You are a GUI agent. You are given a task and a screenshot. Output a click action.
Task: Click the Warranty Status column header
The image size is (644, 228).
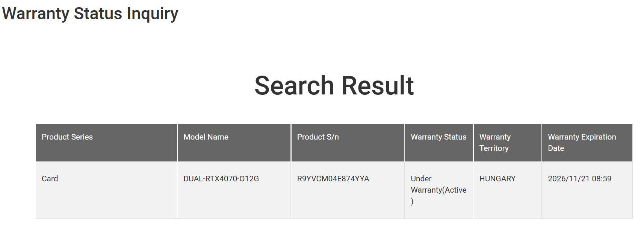point(438,137)
